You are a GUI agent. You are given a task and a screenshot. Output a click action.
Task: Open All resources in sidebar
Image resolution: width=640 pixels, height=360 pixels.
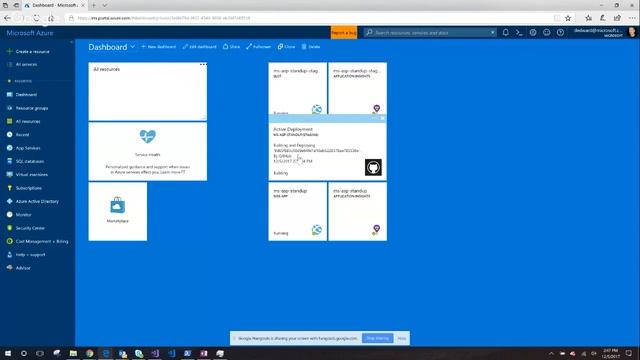(x=28, y=121)
